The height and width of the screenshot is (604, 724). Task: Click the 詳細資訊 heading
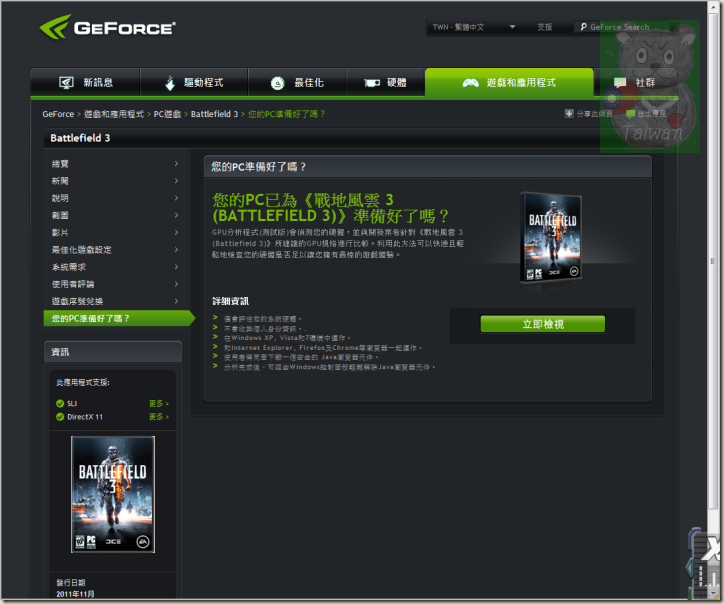230,301
